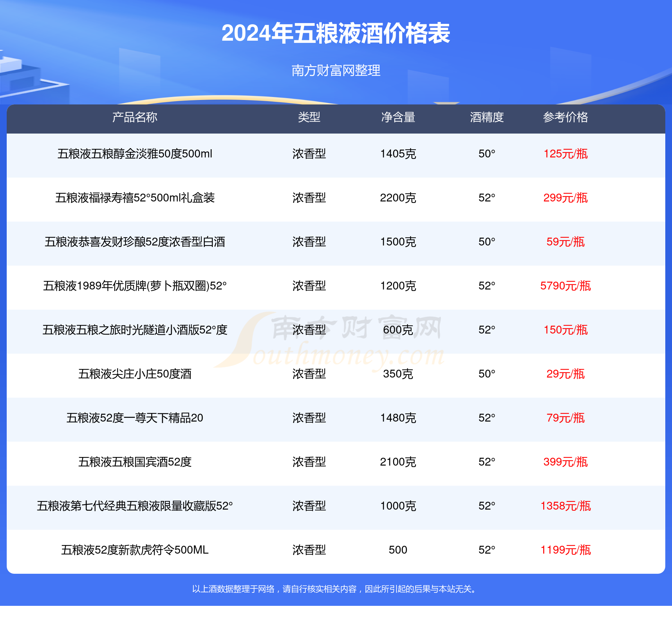Click the subtitle 南方财富网整理

point(336,71)
